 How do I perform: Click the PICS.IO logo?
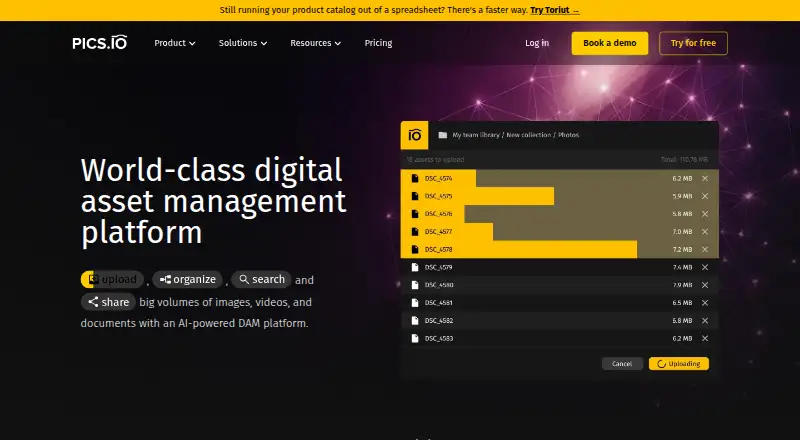(x=99, y=43)
